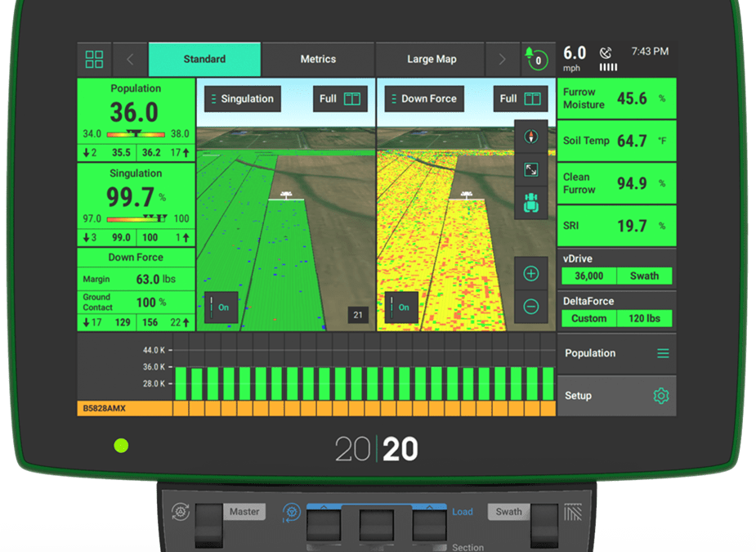
Task: Go to previous screen with left chevron
Action: pyautogui.click(x=130, y=60)
